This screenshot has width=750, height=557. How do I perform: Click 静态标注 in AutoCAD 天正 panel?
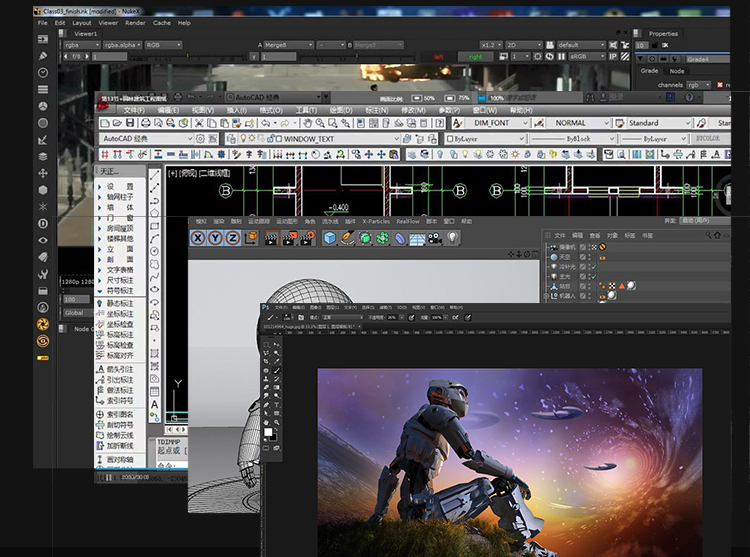(x=120, y=304)
